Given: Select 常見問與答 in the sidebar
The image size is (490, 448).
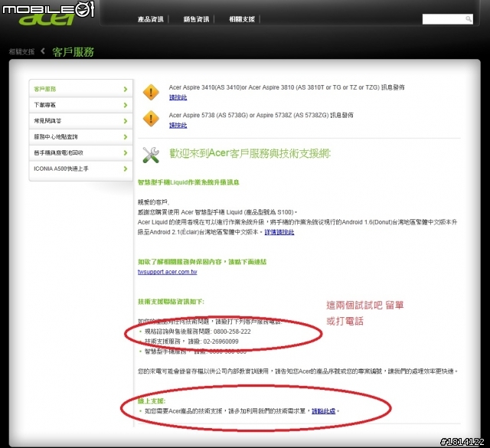Looking at the screenshot, I should click(x=80, y=121).
